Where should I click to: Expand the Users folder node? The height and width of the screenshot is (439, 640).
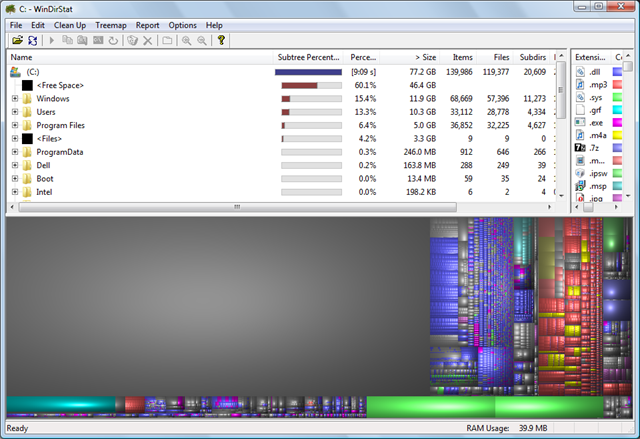(15, 112)
